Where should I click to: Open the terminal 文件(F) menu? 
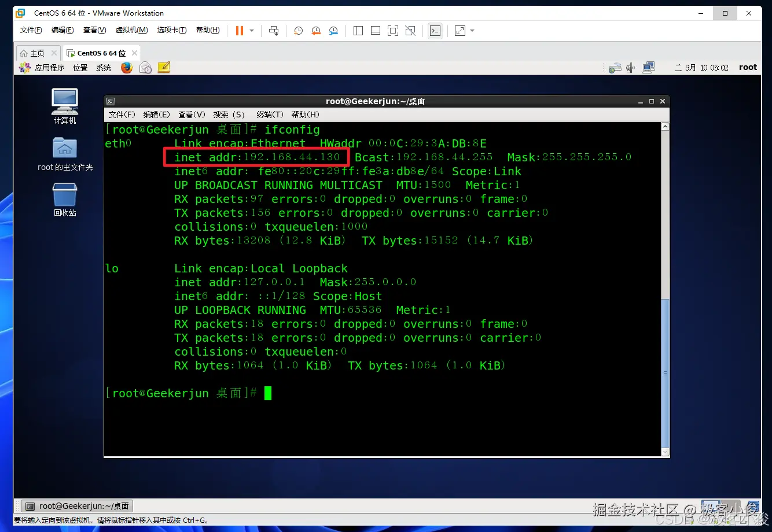(x=122, y=114)
